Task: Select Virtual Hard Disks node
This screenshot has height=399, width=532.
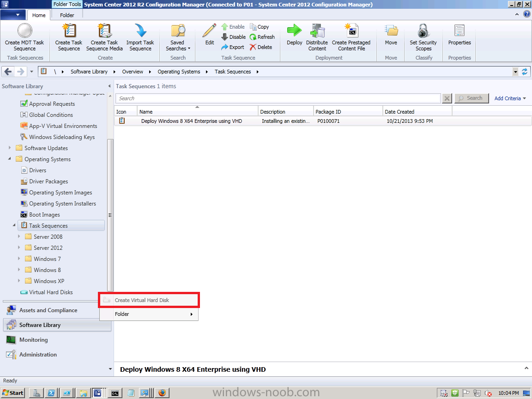Action: point(51,292)
